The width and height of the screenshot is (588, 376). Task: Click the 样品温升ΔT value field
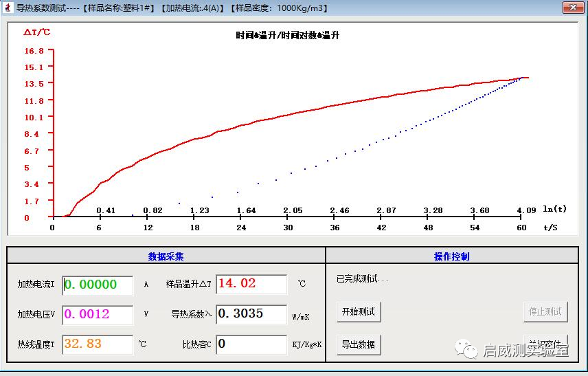pos(251,284)
